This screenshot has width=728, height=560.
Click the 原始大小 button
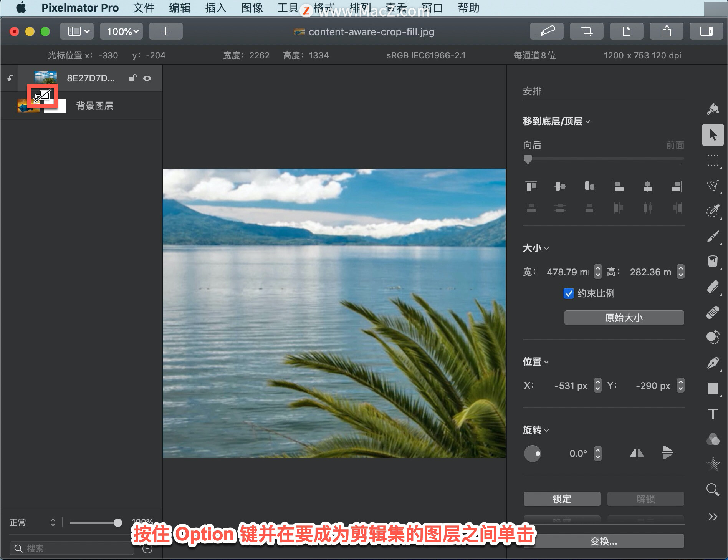pyautogui.click(x=624, y=318)
